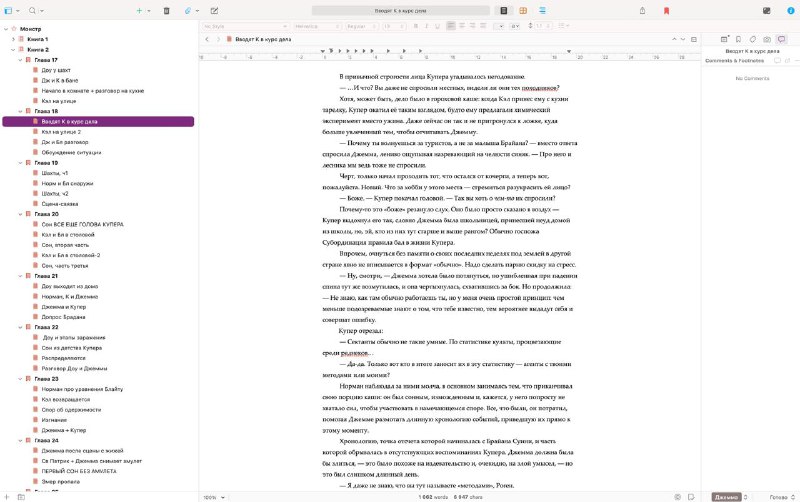Select Comments & Footnotes inspector tab
Image resolution: width=800 pixels, height=502 pixels.
(781, 39)
